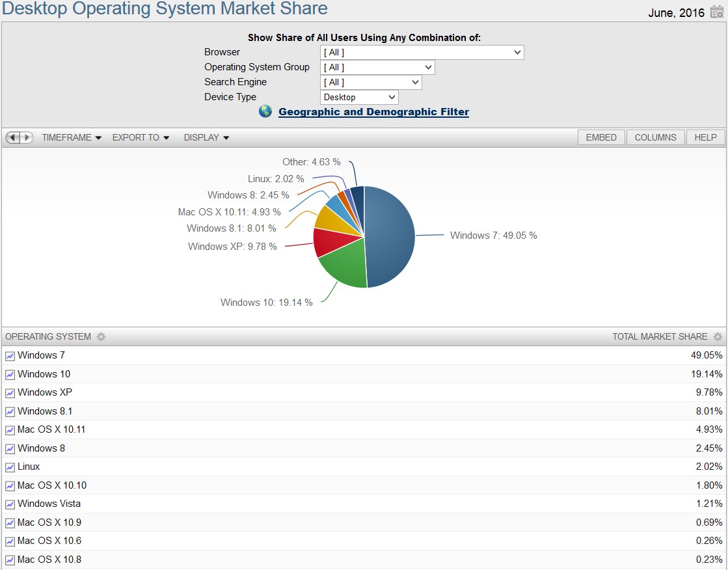The image size is (728, 570).
Task: Open the Browser dropdown
Action: (422, 53)
